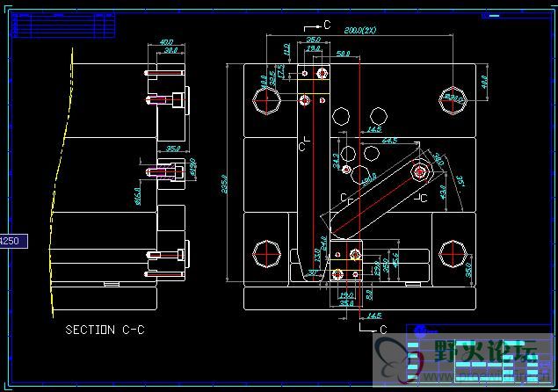
Task: Select the bottom section arrow labeled C
Action: coord(373,328)
